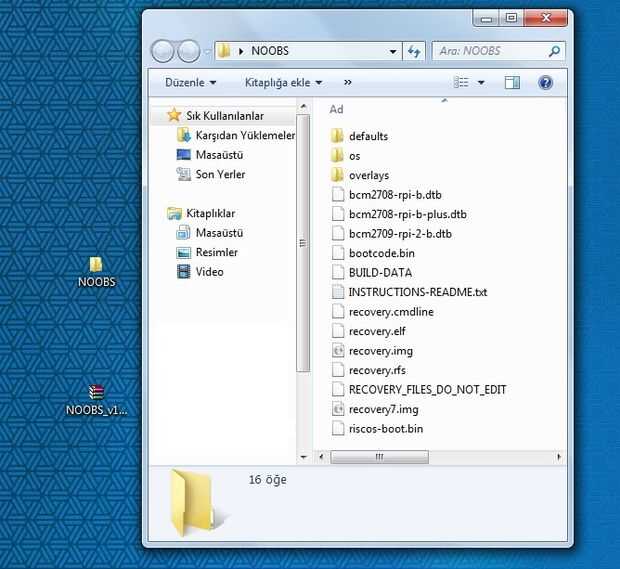
Task: Show more toolbar commands via chevron
Action: (x=348, y=82)
